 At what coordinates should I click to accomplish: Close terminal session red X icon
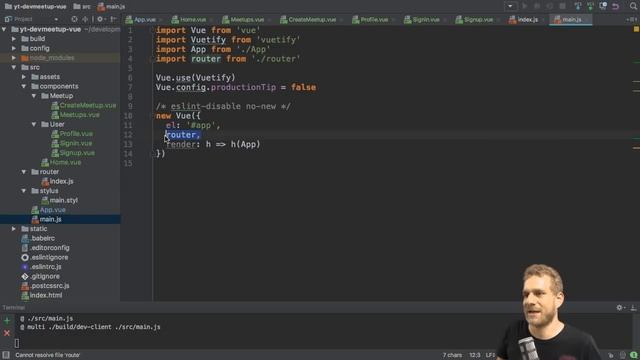click(x=7, y=333)
